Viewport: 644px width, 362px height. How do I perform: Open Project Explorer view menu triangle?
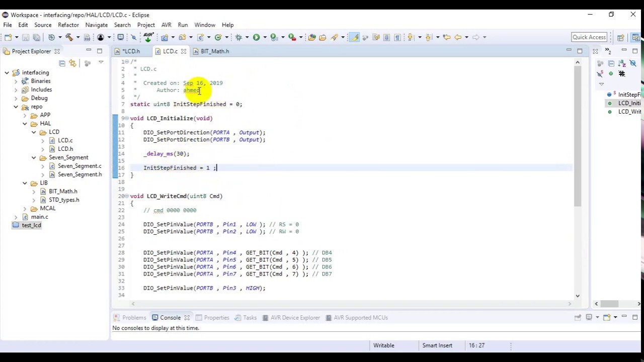click(101, 63)
